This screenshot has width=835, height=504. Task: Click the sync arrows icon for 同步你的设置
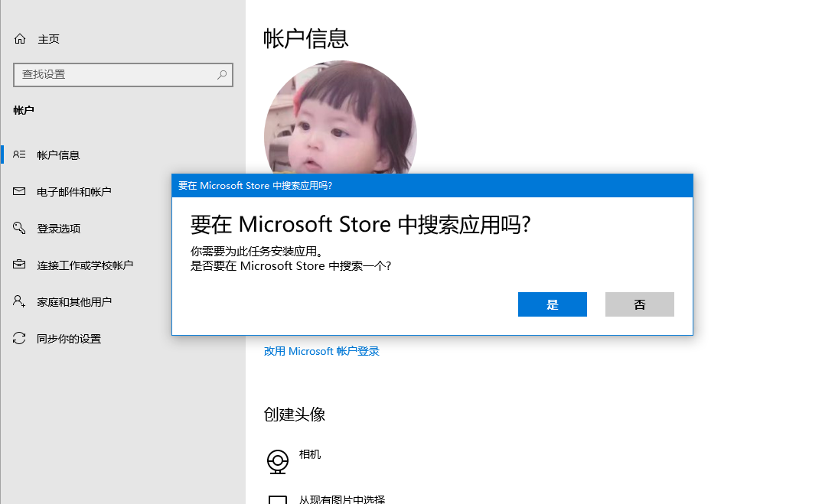click(x=19, y=338)
